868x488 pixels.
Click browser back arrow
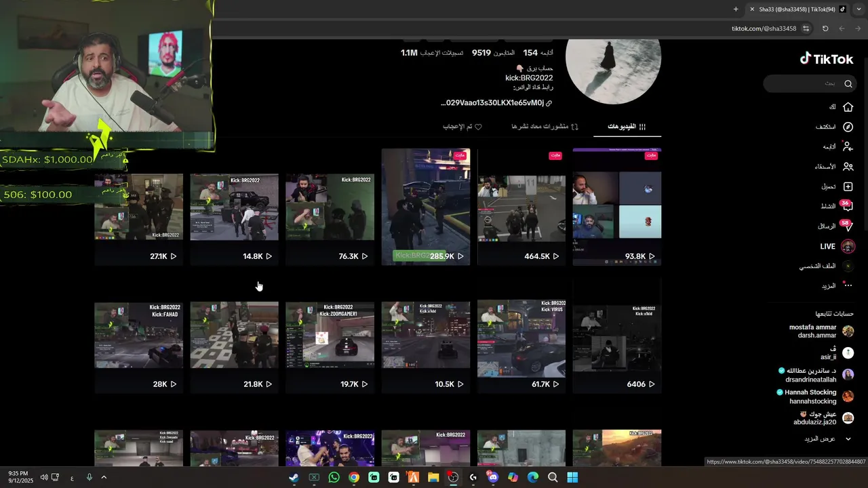pyautogui.click(x=858, y=28)
